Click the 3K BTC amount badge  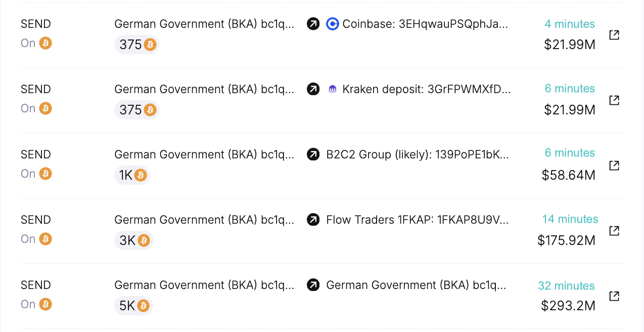pos(133,240)
